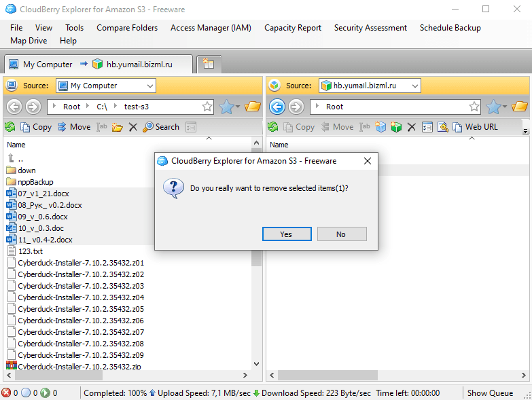The image size is (532, 400).
Task: Click Copy in the right pane toolbar
Action: click(299, 127)
